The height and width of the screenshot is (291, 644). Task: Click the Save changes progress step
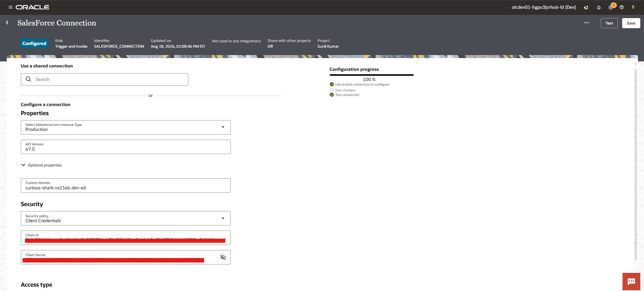point(345,90)
